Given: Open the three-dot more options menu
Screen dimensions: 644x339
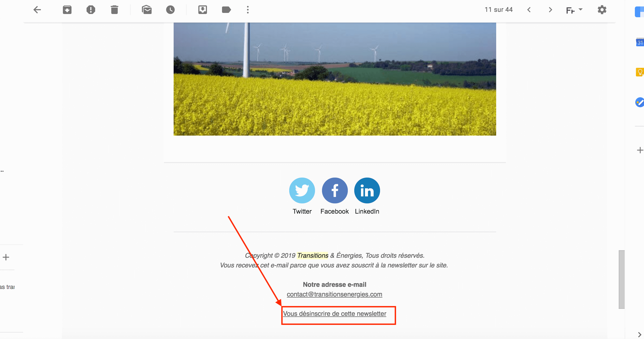Looking at the screenshot, I should tap(248, 10).
